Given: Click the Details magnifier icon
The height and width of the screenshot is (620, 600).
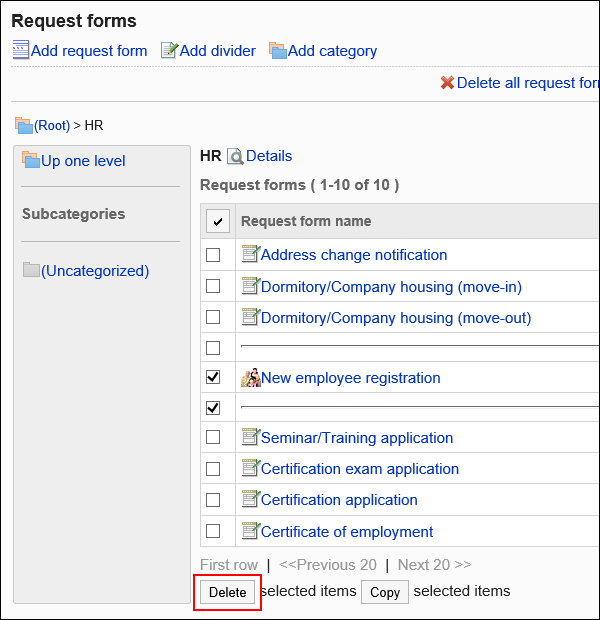Looking at the screenshot, I should (x=235, y=156).
